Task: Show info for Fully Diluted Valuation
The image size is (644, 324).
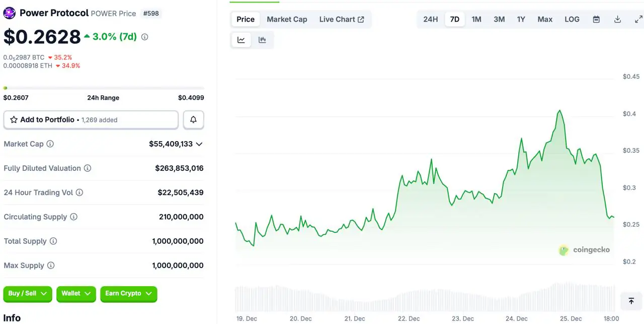Action: pos(88,168)
